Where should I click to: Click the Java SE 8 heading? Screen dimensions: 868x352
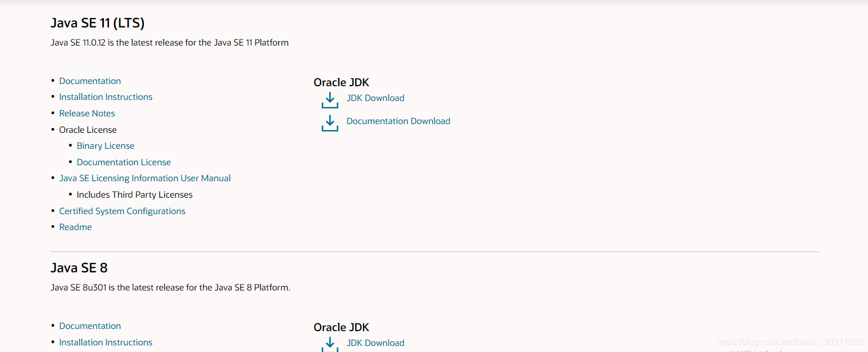tap(79, 267)
